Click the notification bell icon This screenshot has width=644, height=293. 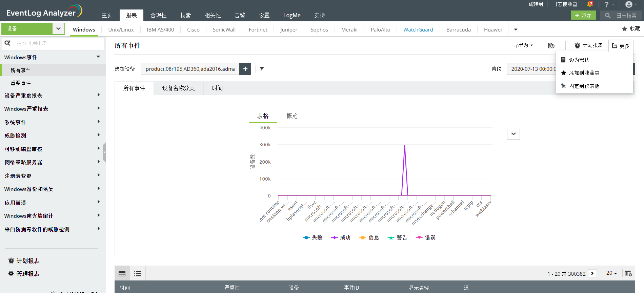point(590,4)
